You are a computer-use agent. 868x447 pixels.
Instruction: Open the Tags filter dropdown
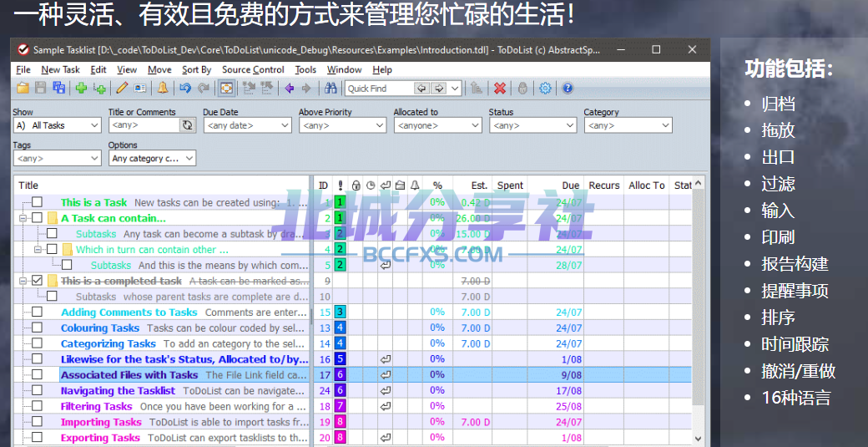click(57, 159)
